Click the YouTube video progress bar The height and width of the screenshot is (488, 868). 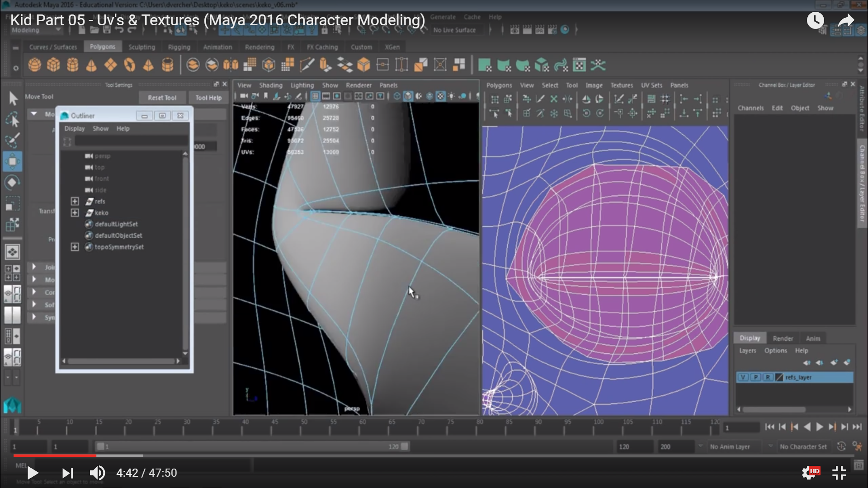(x=434, y=456)
